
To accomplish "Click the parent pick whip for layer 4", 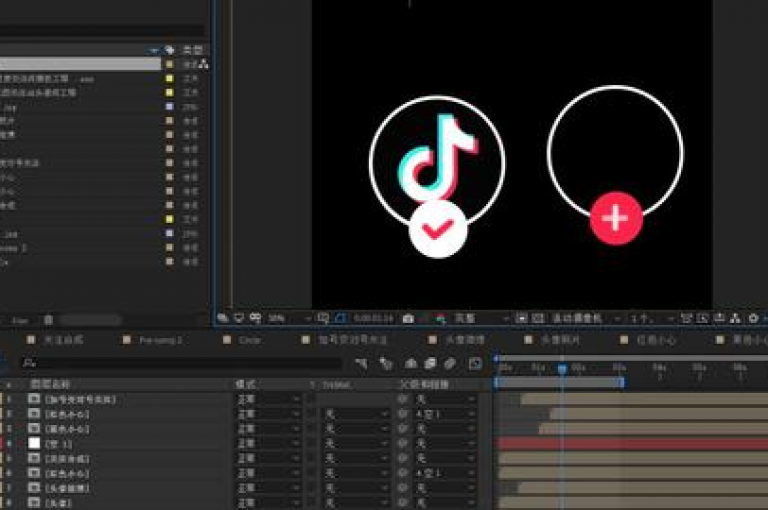I will point(403,444).
